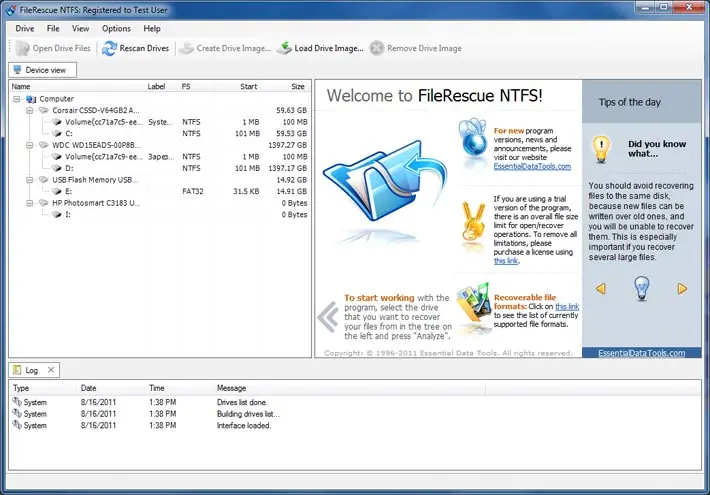Click the 59.53 GB size of C:

[292, 134]
